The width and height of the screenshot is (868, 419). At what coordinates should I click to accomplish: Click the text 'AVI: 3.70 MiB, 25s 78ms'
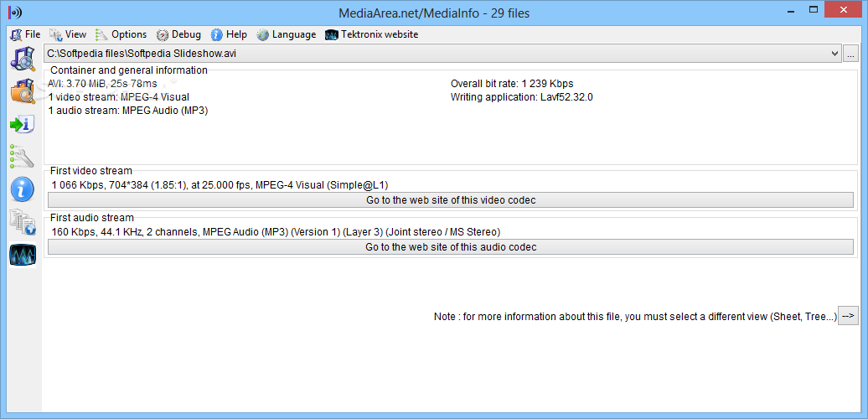click(x=102, y=84)
